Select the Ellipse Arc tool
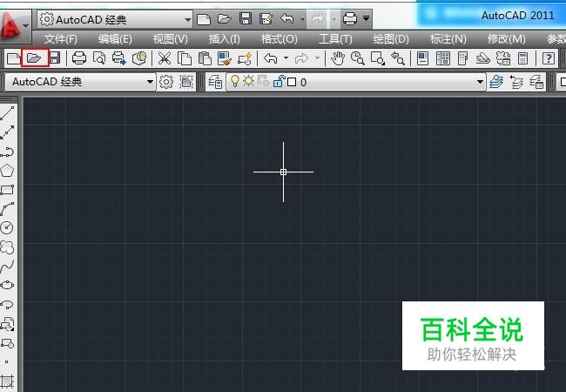566x392 pixels. click(x=7, y=305)
